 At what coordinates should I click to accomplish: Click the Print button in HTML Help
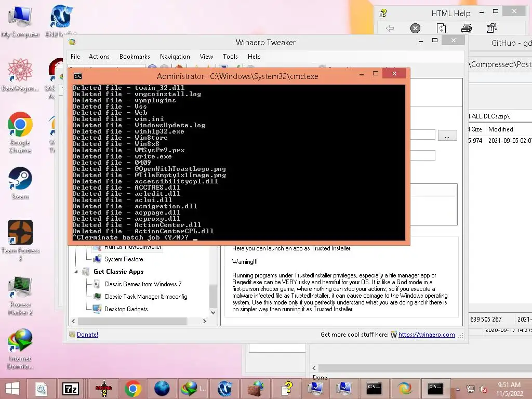[x=467, y=28]
